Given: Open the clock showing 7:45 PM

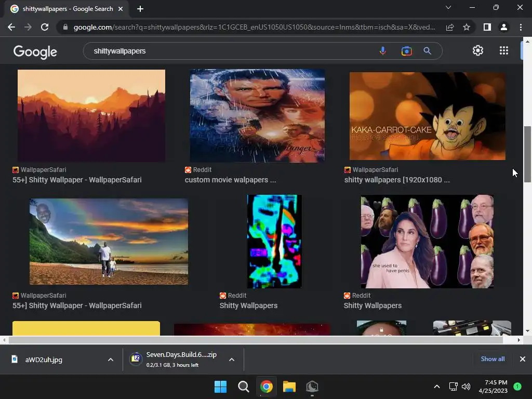Looking at the screenshot, I should click(494, 387).
